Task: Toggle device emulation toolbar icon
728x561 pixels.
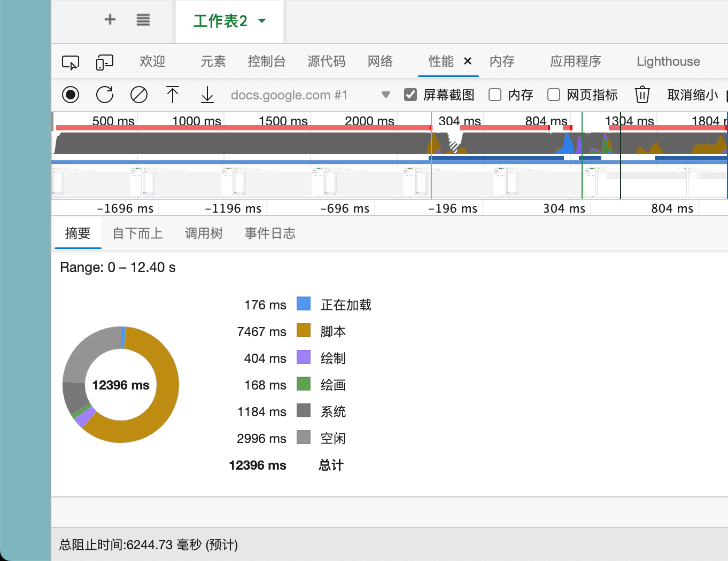Action: pos(105,62)
